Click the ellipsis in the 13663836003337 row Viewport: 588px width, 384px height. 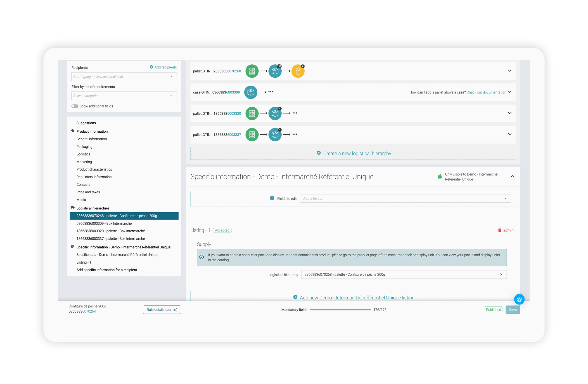295,134
